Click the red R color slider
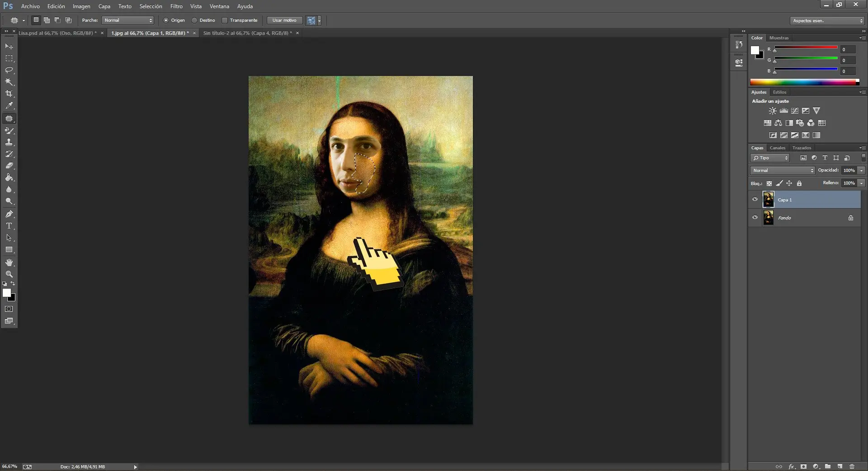This screenshot has height=471, width=868. [x=806, y=47]
